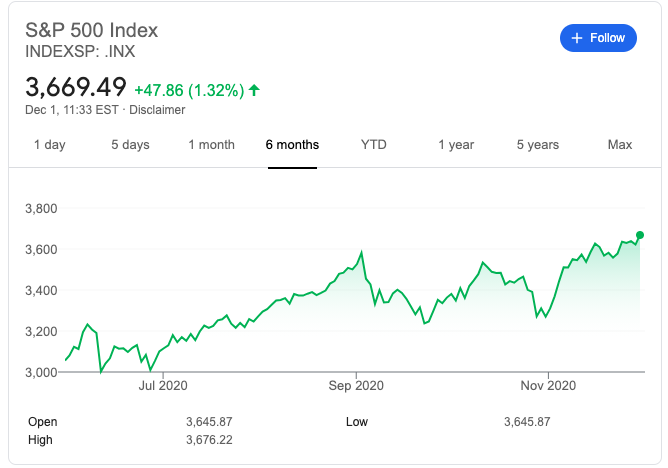Click the INDEXSP: .INX ticker text
The width and height of the screenshot is (668, 468).
pos(80,51)
